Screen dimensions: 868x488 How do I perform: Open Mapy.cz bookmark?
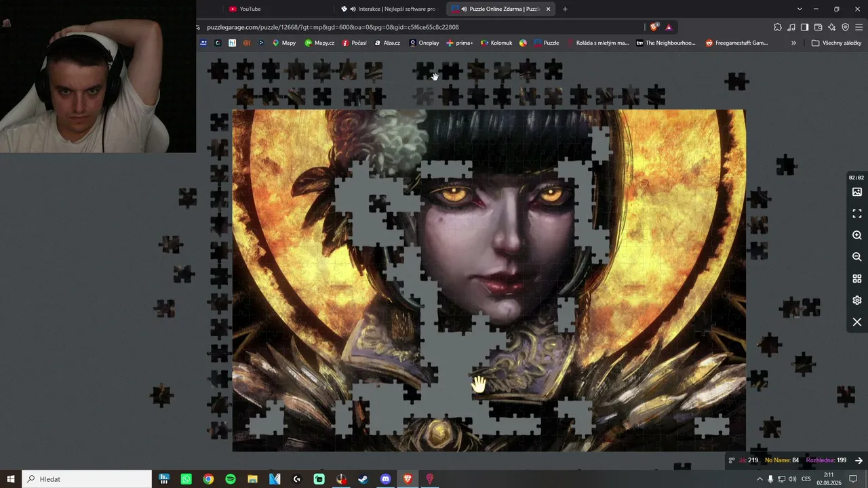point(319,43)
